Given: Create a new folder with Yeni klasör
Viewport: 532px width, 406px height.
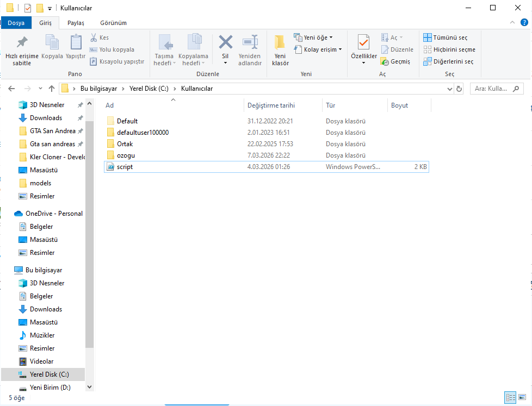Looking at the screenshot, I should point(280,50).
